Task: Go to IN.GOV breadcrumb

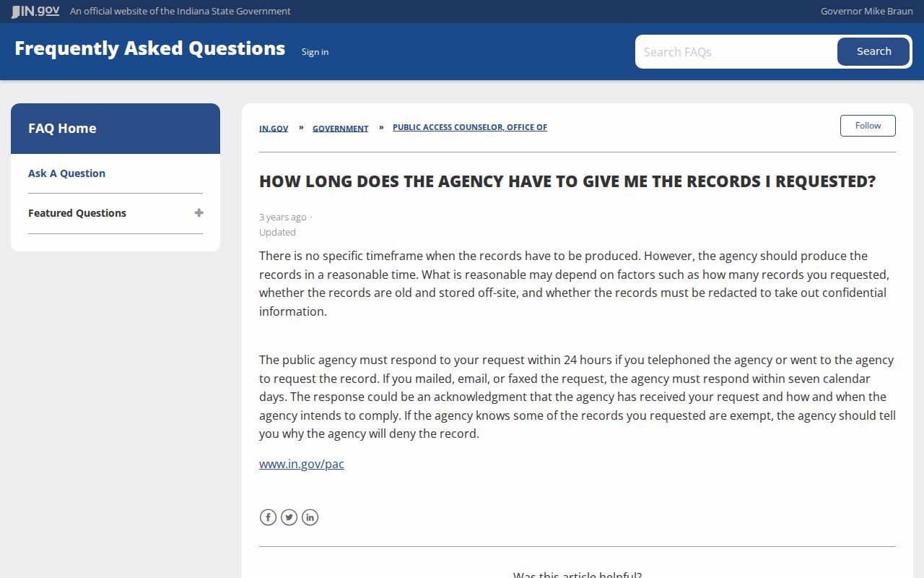Action: [274, 128]
